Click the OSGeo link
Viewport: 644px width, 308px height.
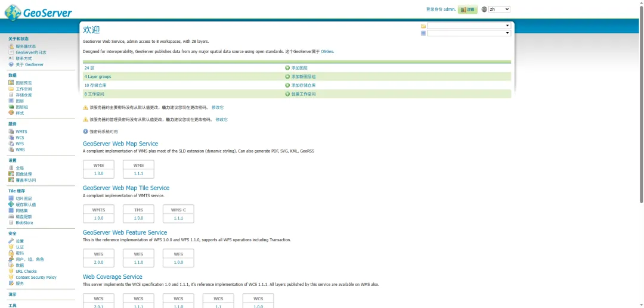[x=327, y=52]
